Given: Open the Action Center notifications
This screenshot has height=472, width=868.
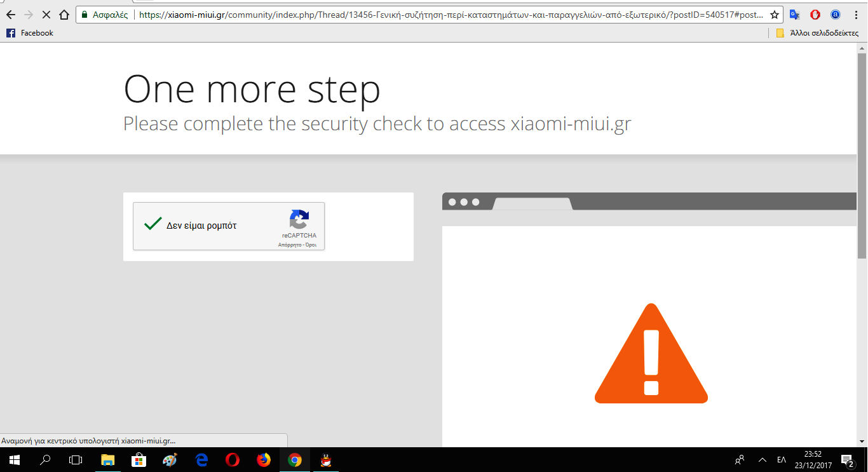Looking at the screenshot, I should pos(846,459).
